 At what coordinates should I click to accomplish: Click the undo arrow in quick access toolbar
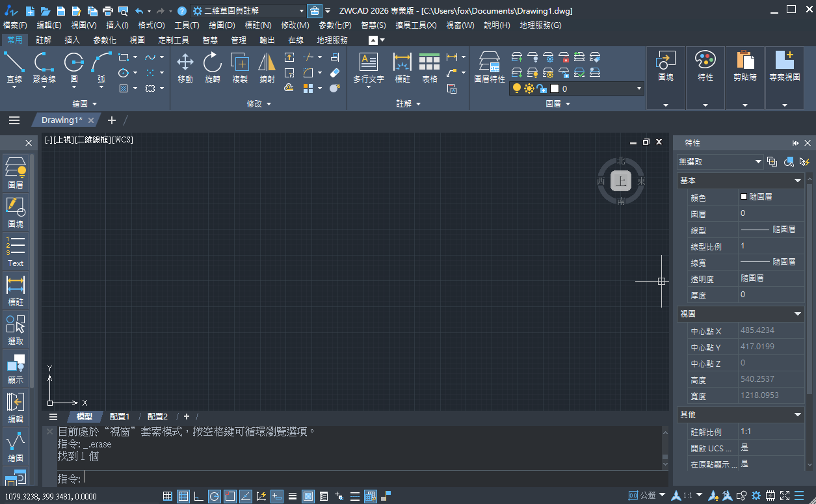139,11
